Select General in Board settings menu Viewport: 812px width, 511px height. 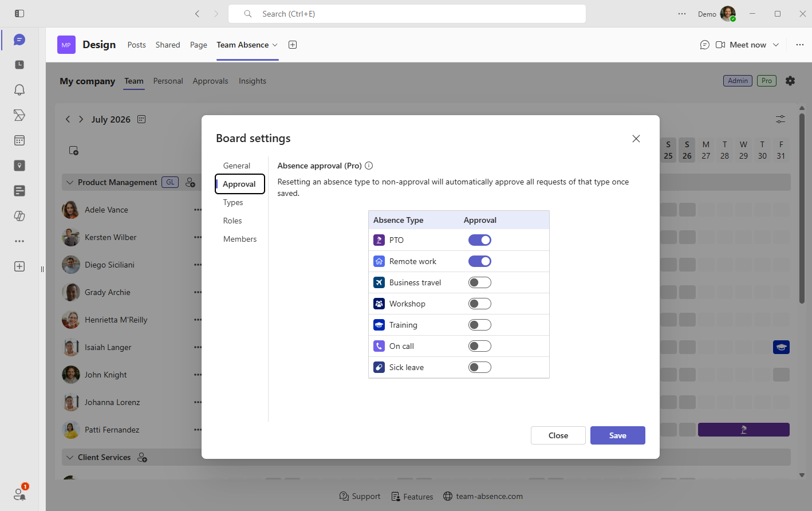236,166
